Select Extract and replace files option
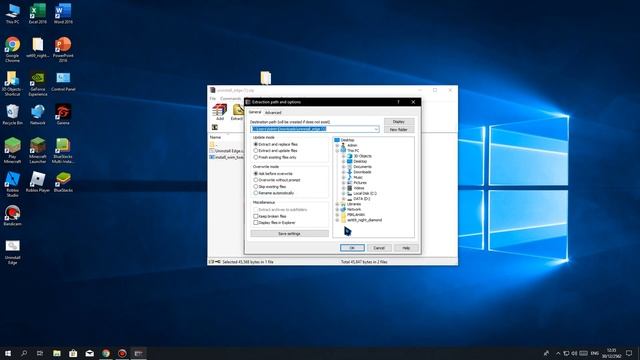 point(276,144)
